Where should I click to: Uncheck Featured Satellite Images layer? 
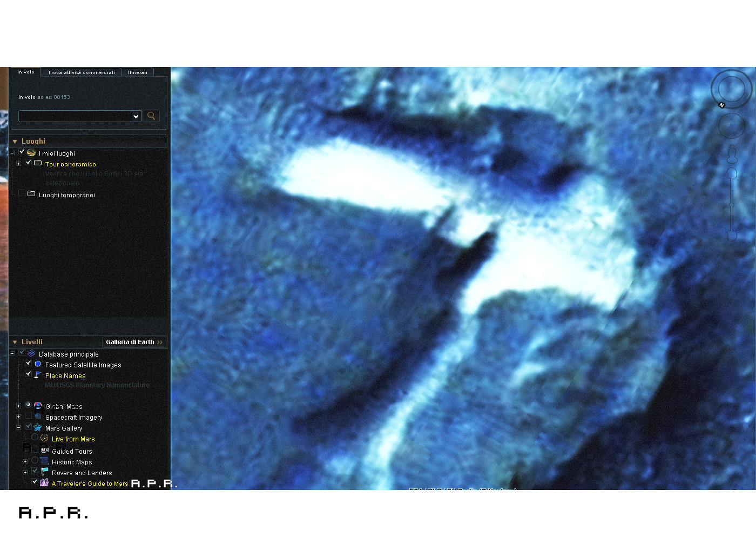click(29, 364)
